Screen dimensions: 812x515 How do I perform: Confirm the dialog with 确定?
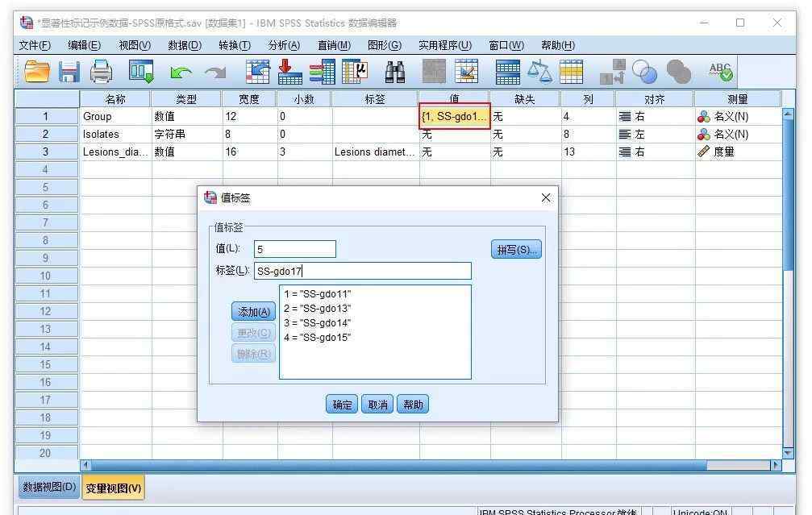click(x=342, y=405)
